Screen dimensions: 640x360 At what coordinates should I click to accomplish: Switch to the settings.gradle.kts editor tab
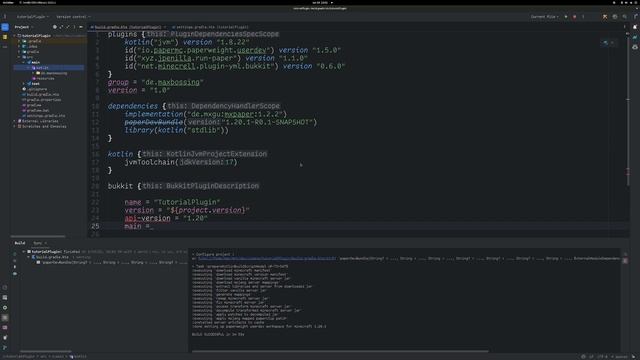(x=210, y=27)
